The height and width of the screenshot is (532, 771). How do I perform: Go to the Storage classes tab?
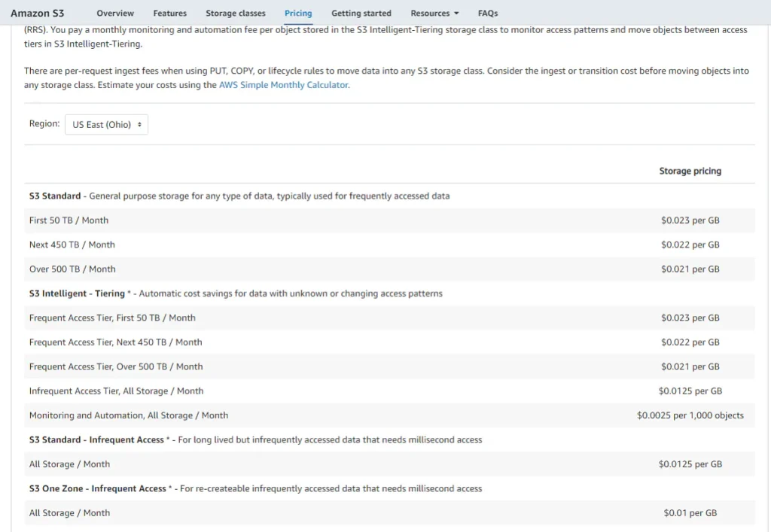click(236, 14)
